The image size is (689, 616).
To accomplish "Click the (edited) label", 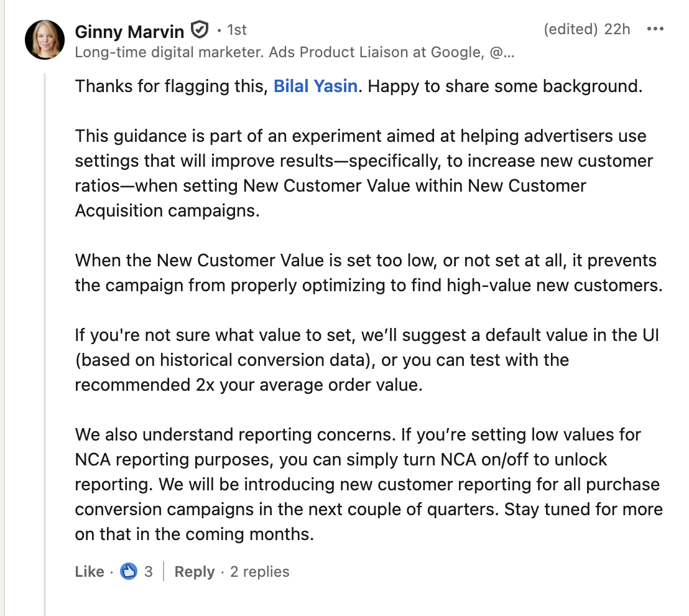I will point(570,29).
